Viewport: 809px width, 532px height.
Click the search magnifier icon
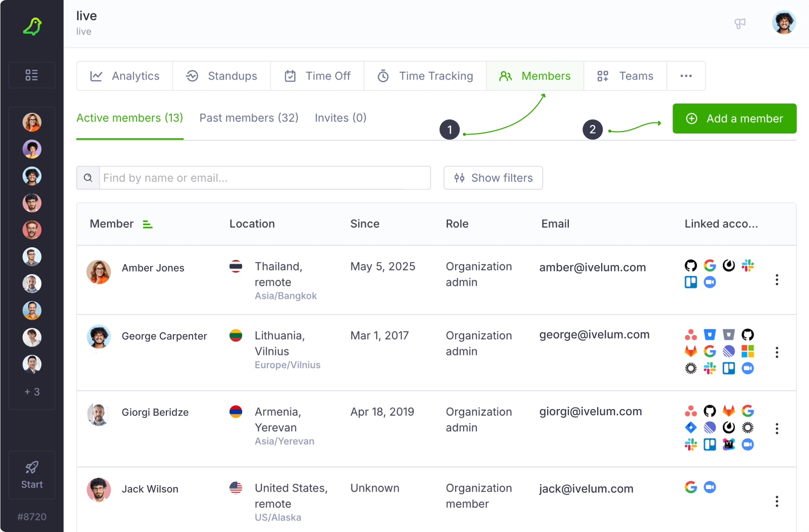click(88, 178)
